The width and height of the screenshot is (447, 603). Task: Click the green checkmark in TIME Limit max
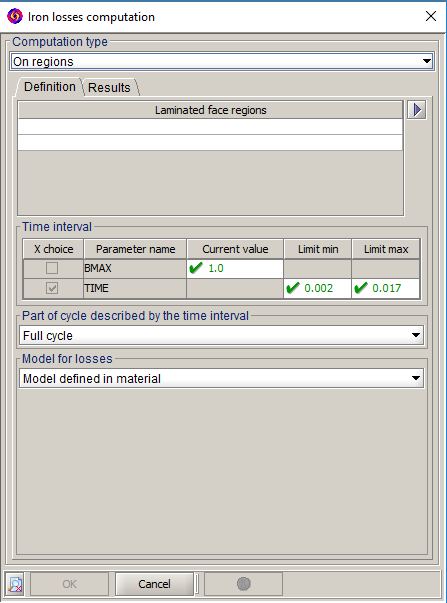pyautogui.click(x=361, y=288)
